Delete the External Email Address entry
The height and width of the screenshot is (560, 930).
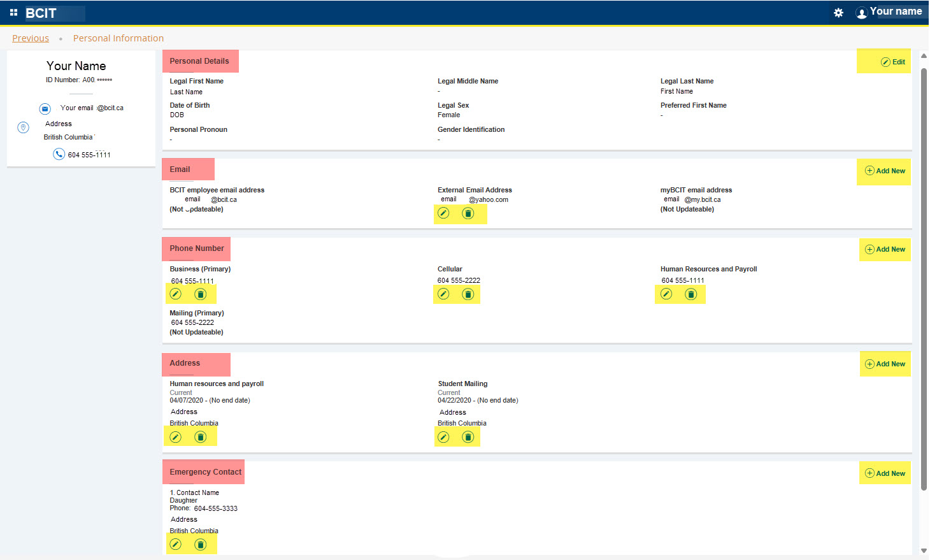[x=468, y=213]
